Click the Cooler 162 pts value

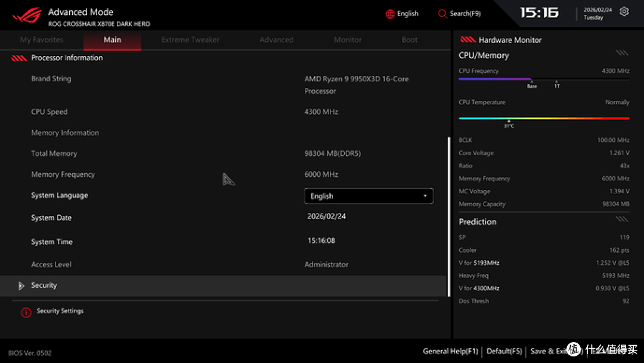[x=620, y=250]
